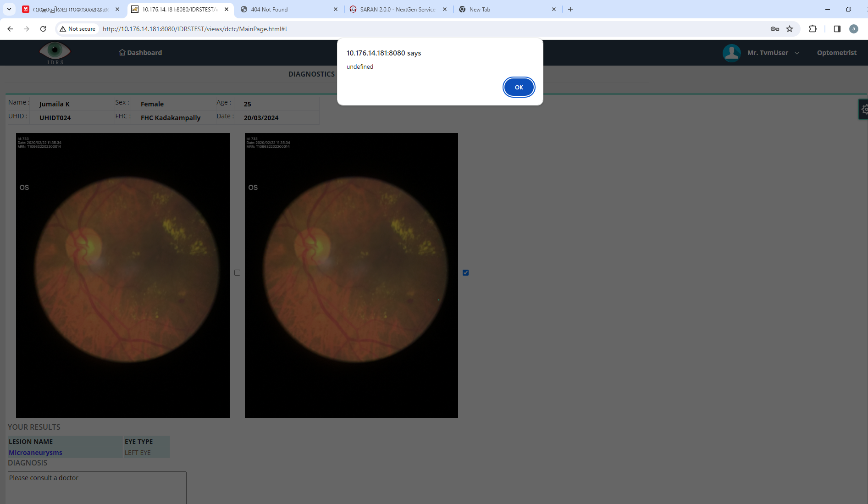The image size is (868, 504).
Task: Click OK in the alert dialog
Action: [519, 87]
